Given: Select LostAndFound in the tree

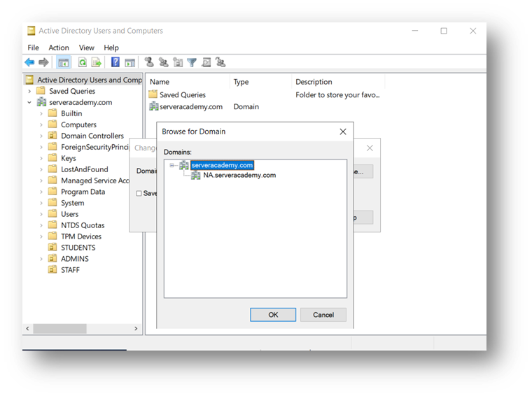Looking at the screenshot, I should click(85, 169).
